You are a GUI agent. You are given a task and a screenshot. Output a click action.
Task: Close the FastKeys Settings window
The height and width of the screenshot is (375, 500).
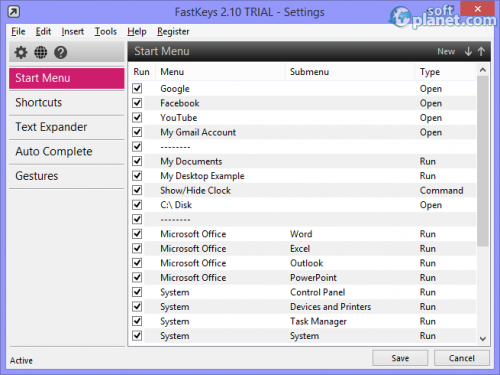tap(477, 9)
